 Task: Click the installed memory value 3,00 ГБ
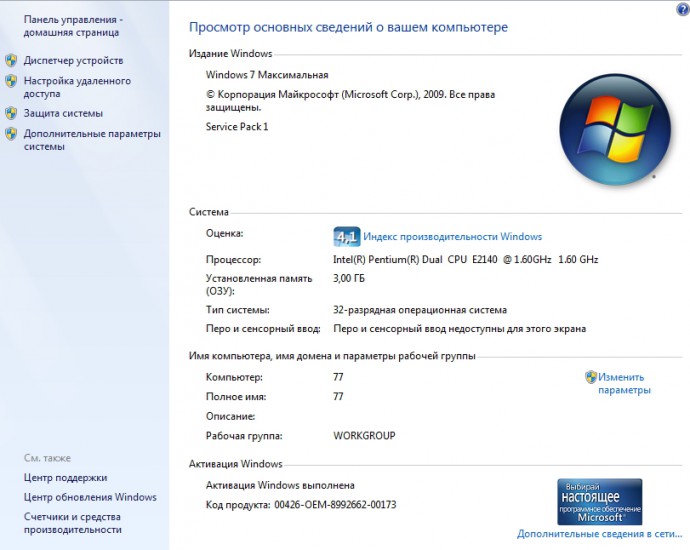coord(349,279)
